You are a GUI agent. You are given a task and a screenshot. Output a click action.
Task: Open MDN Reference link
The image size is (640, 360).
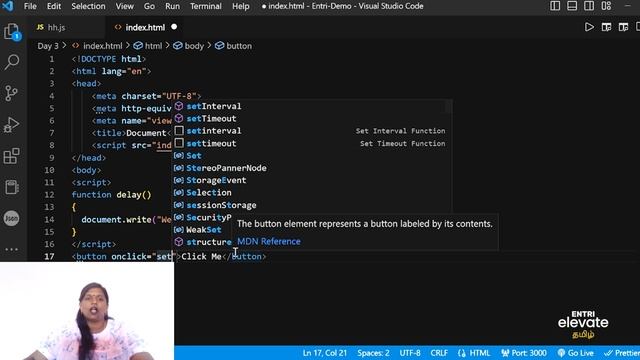[269, 241]
